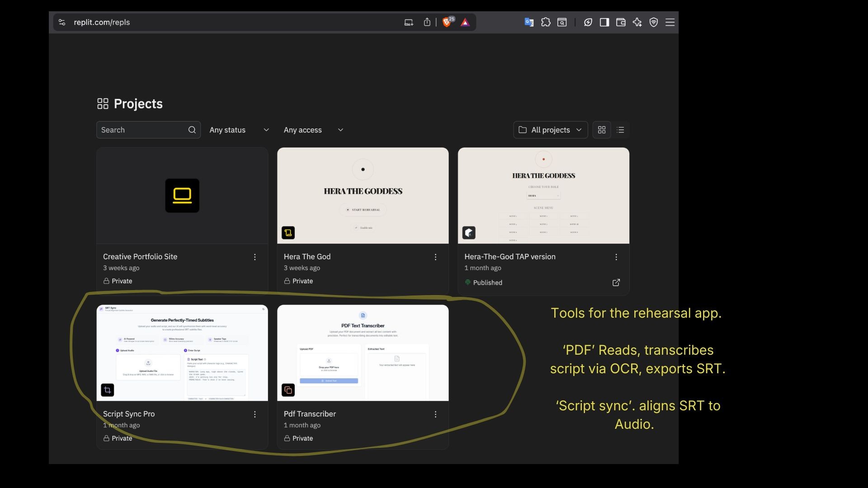Open the browser hamburger menu
Image resolution: width=868 pixels, height=488 pixels.
pyautogui.click(x=670, y=22)
